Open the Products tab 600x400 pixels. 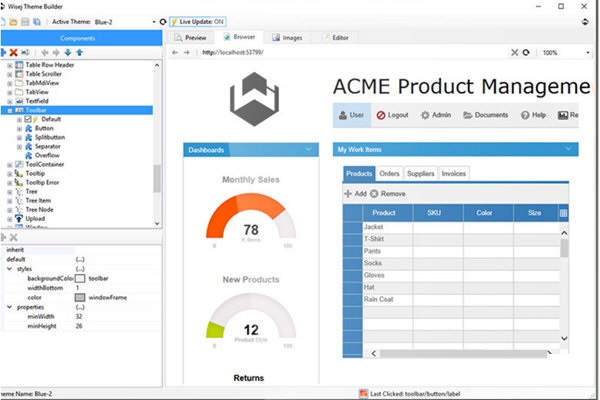click(359, 174)
